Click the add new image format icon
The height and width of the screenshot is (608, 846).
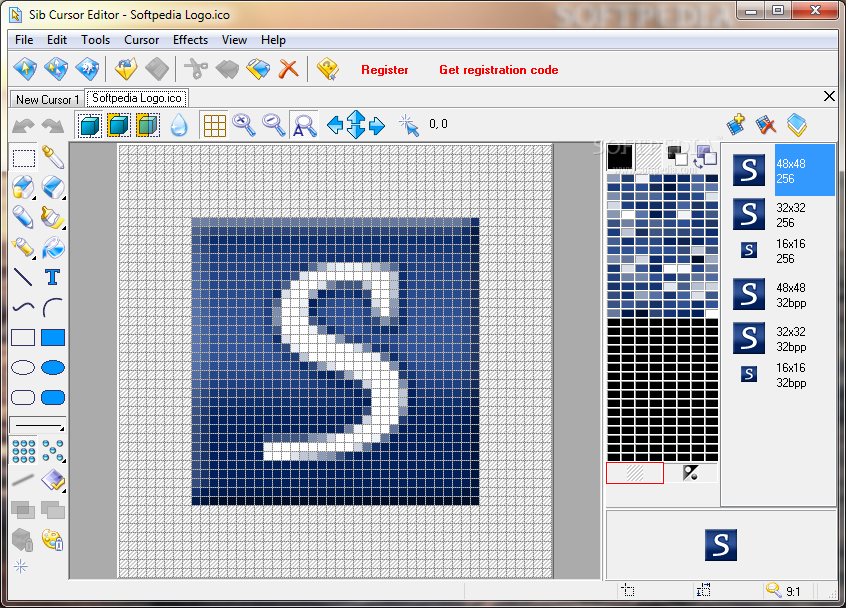[736, 125]
